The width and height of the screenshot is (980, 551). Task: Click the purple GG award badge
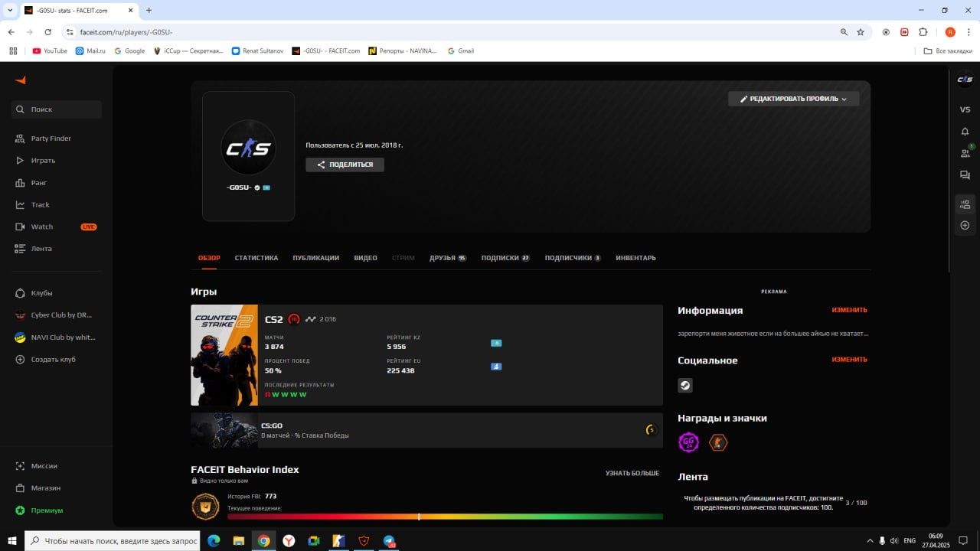pyautogui.click(x=688, y=442)
